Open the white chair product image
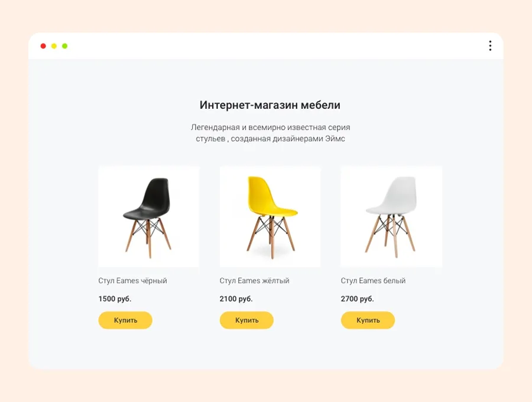 click(x=391, y=216)
